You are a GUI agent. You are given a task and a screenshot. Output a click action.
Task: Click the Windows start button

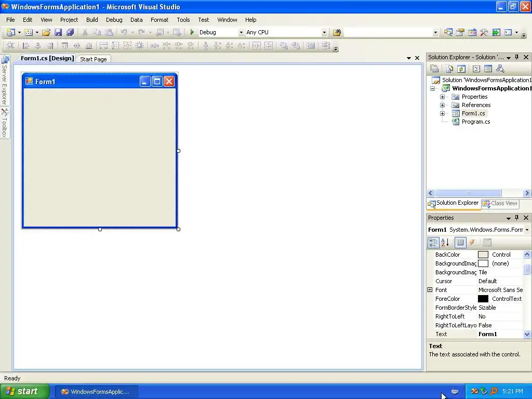coord(24,391)
